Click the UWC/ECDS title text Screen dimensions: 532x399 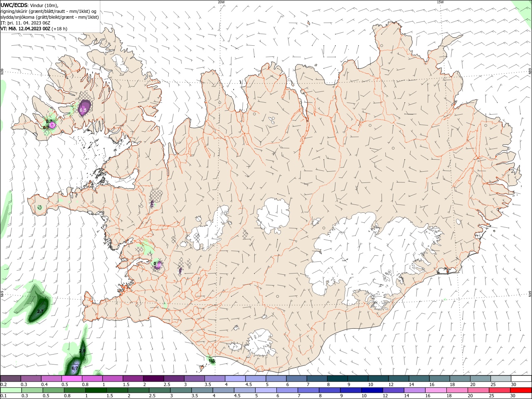[x=14, y=5]
